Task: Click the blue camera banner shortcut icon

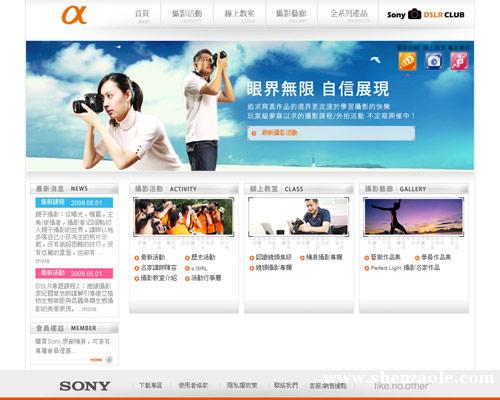Action: (x=433, y=61)
